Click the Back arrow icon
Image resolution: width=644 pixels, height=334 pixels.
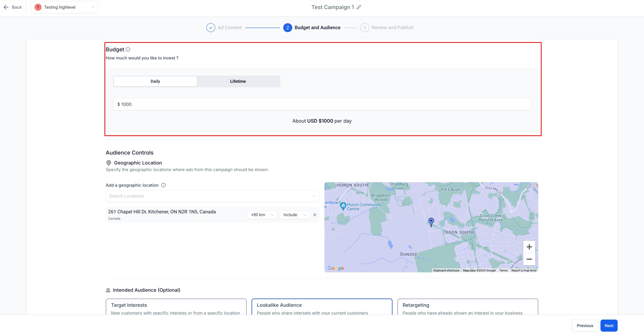[x=6, y=7]
